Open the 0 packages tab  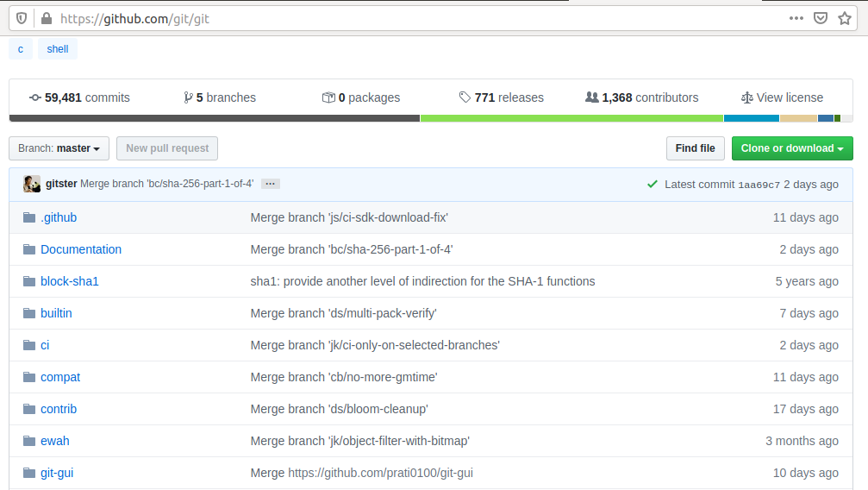[361, 97]
